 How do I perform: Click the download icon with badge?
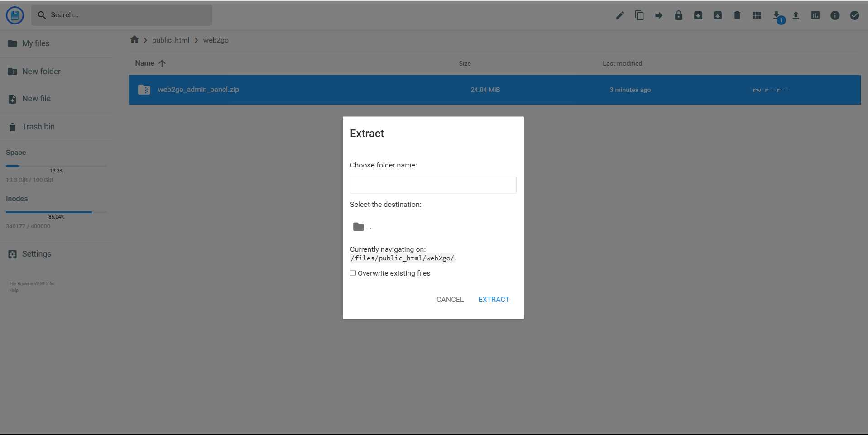[x=777, y=16]
